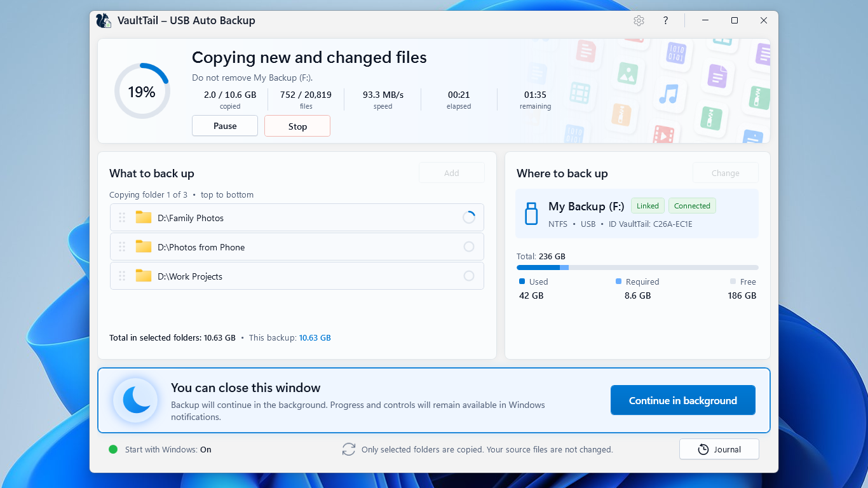
Task: Click the Add folder button
Action: [x=452, y=173]
